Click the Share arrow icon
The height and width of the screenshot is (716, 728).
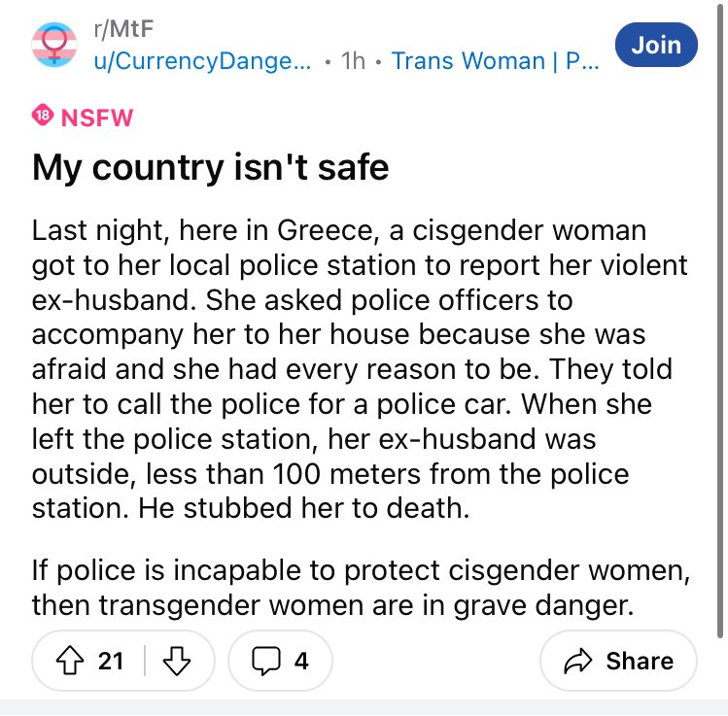coord(580,661)
